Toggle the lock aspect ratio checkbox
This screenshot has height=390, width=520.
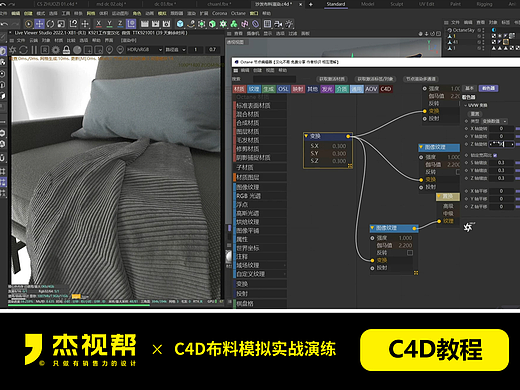[x=495, y=155]
